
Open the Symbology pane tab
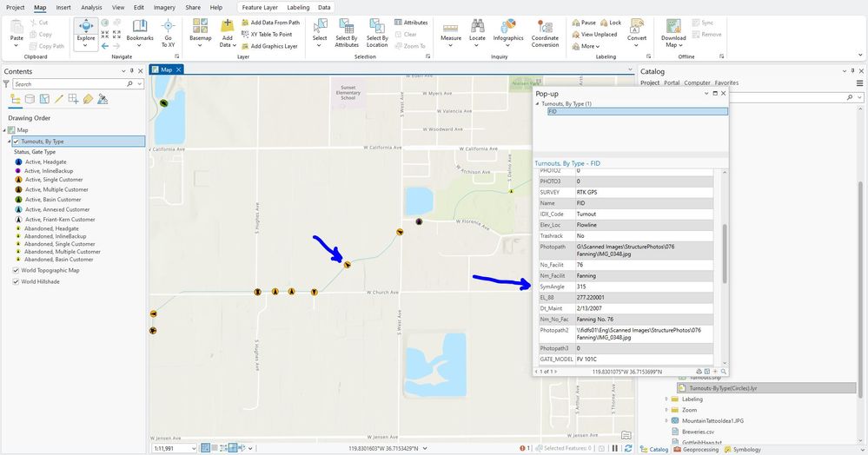742,450
